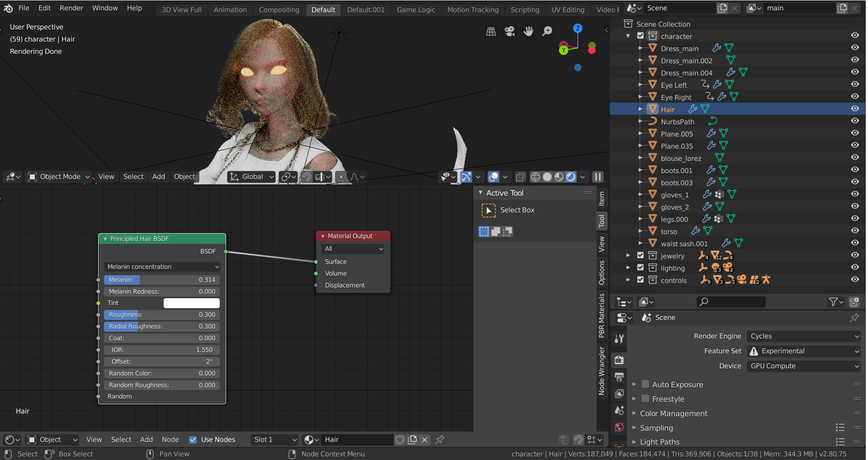The width and height of the screenshot is (868, 460).
Task: Enable the Freestyle checkbox
Action: [645, 399]
